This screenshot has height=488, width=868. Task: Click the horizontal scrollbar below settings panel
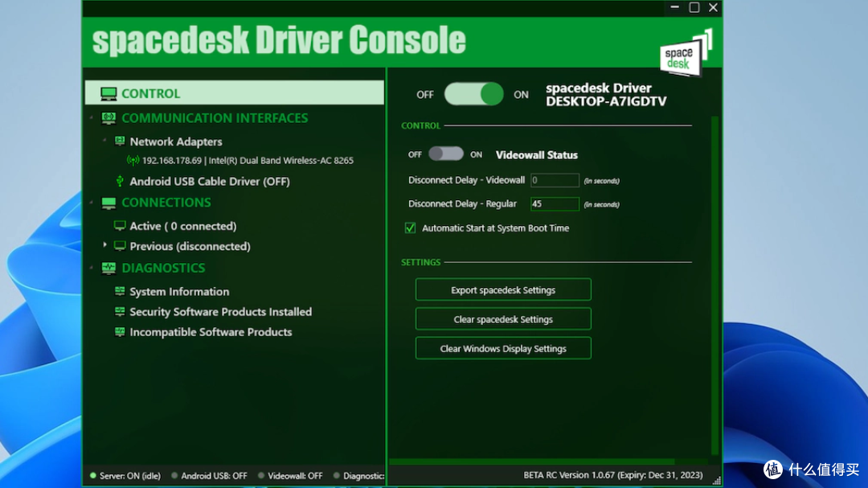531,461
